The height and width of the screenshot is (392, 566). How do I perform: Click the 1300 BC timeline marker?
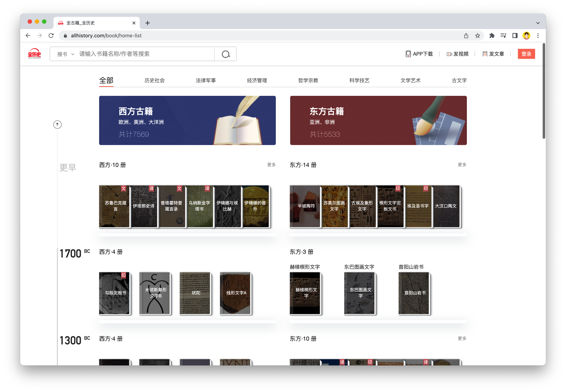tap(75, 340)
